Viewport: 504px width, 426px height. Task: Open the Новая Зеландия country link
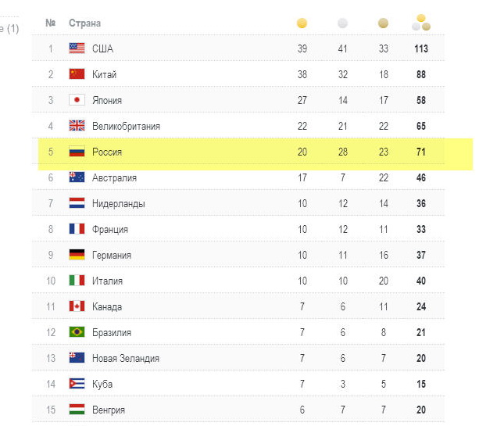point(125,358)
